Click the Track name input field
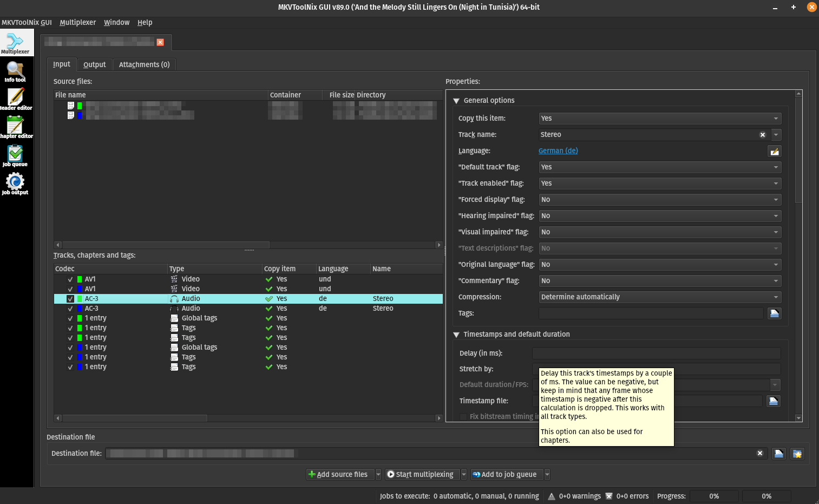 [x=647, y=135]
